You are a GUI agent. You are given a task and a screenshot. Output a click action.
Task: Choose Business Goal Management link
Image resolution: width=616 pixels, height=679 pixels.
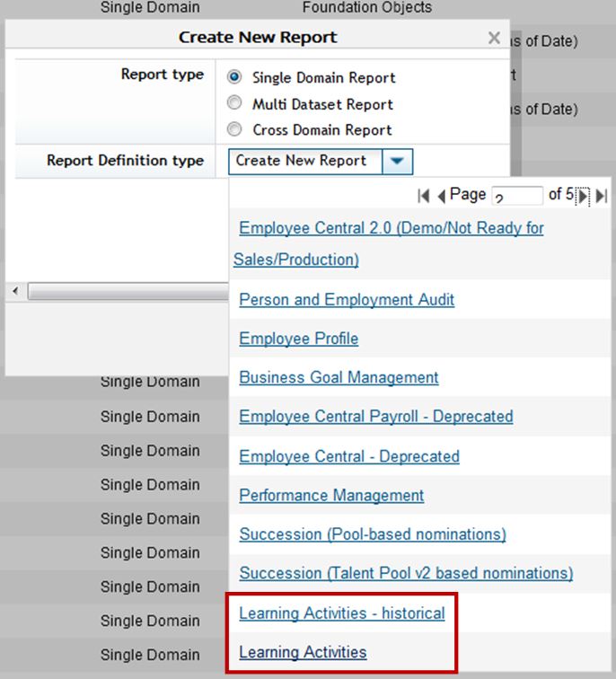[339, 377]
